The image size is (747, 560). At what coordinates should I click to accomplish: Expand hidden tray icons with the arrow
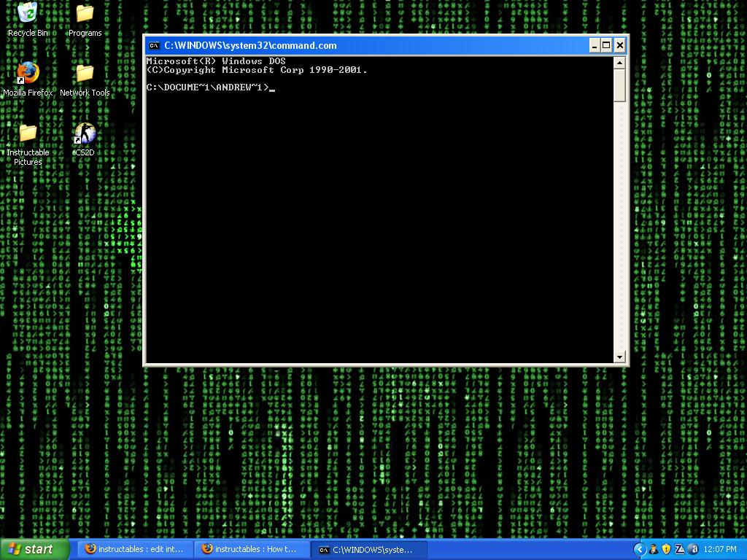(640, 550)
